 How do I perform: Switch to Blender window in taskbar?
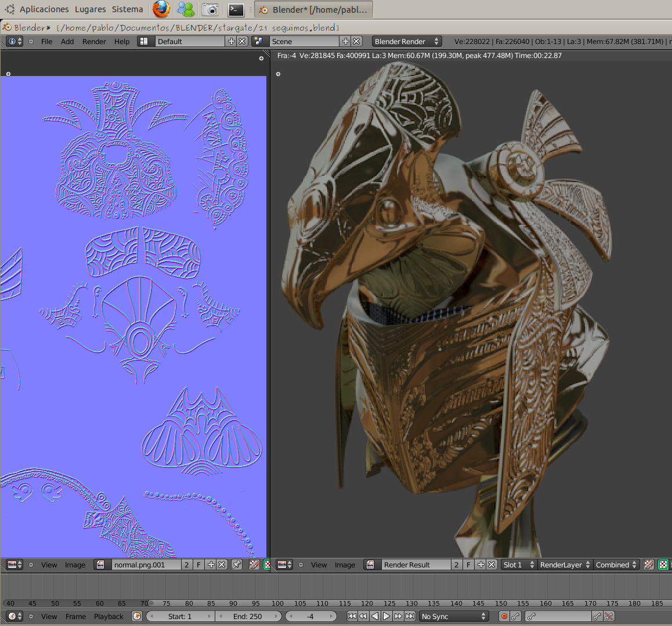coord(313,9)
